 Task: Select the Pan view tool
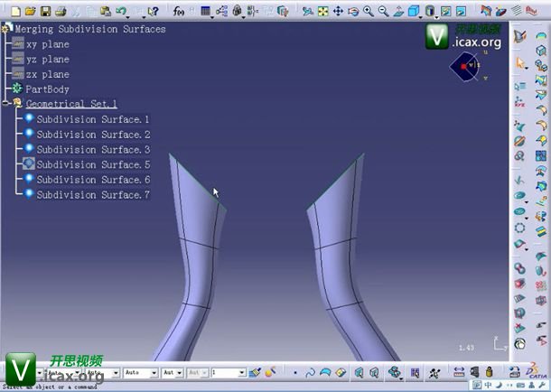tap(338, 11)
